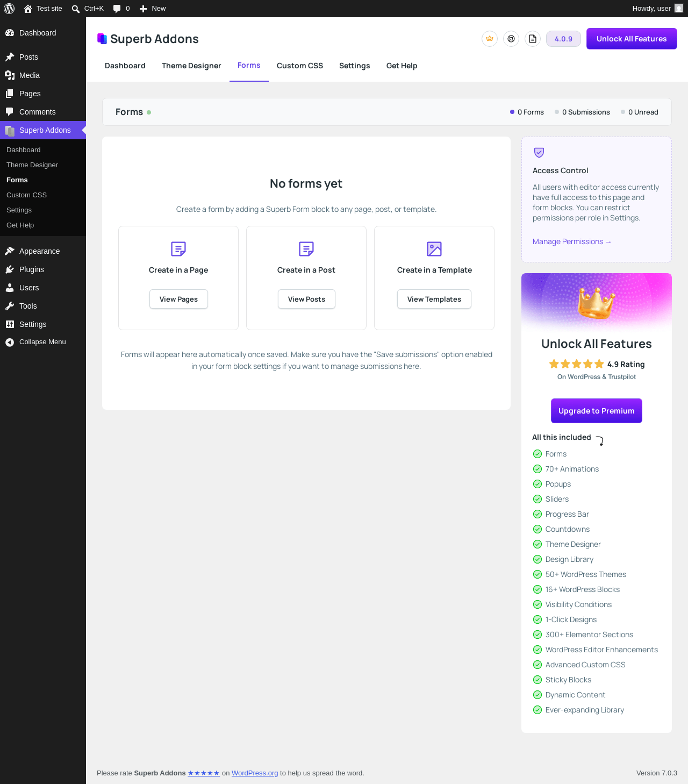
Task: Open the Forms sidebar submenu item
Action: 43,180
